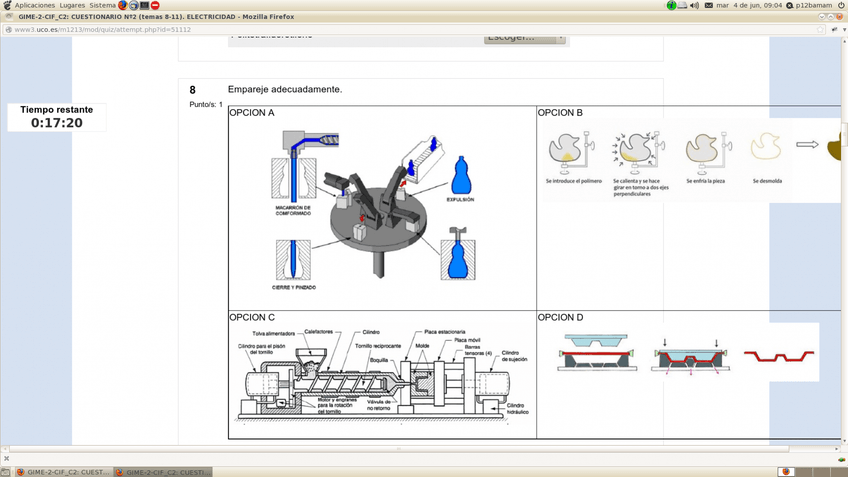The width and height of the screenshot is (848, 477).
Task: Expand the Escoger... dropdown
Action: [524, 38]
